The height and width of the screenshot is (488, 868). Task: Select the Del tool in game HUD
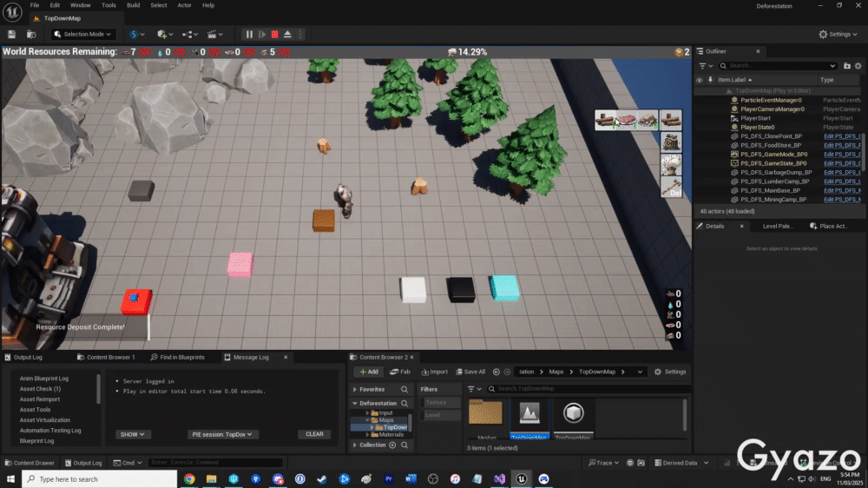point(671,187)
